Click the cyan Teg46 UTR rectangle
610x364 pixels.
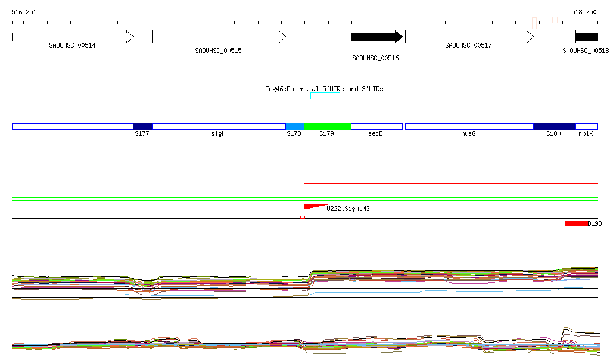[x=325, y=96]
